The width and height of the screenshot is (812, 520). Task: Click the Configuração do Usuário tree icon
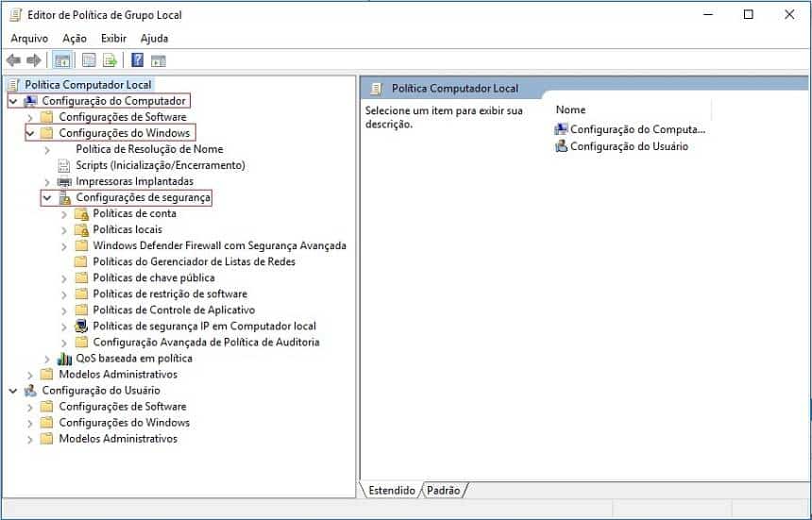tap(30, 391)
